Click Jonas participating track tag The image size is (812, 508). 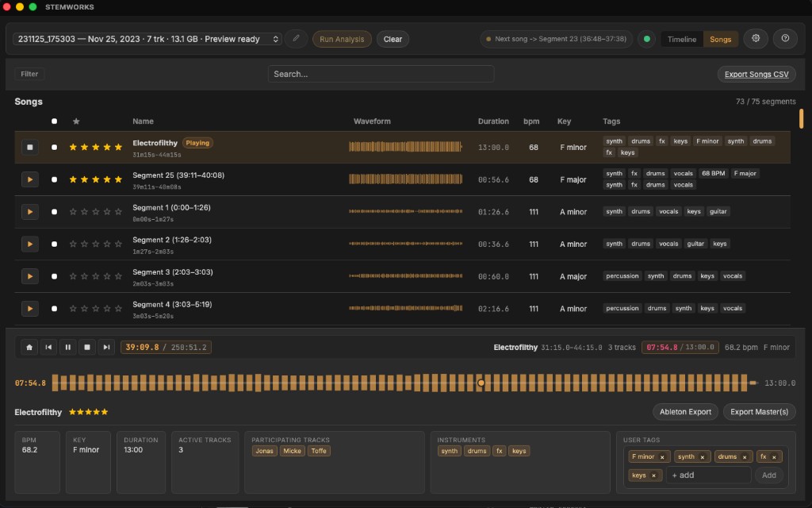(x=264, y=451)
